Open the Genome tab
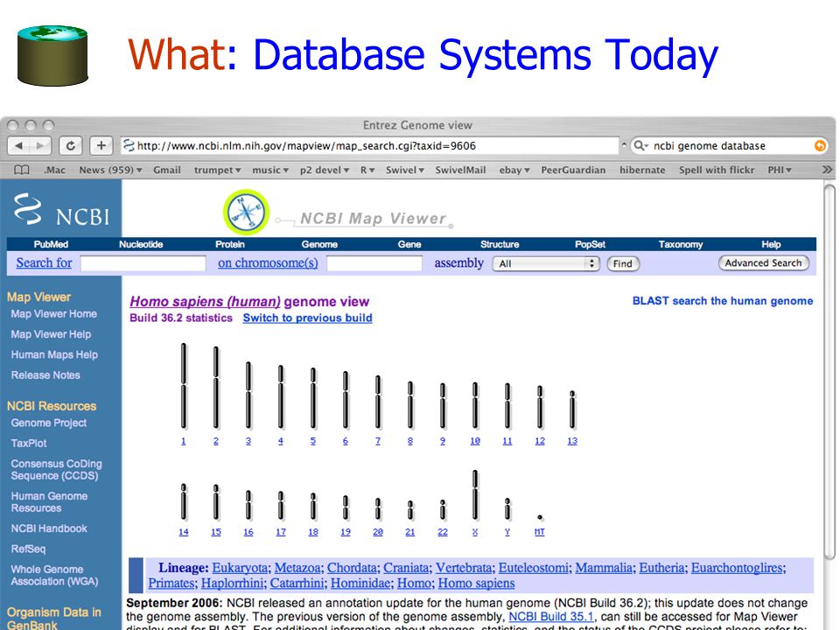Image resolution: width=840 pixels, height=630 pixels. point(319,244)
